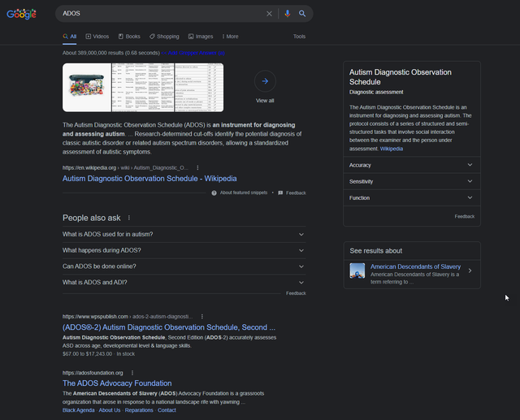The image size is (520, 420).
Task: Open the Tools search options
Action: click(299, 37)
